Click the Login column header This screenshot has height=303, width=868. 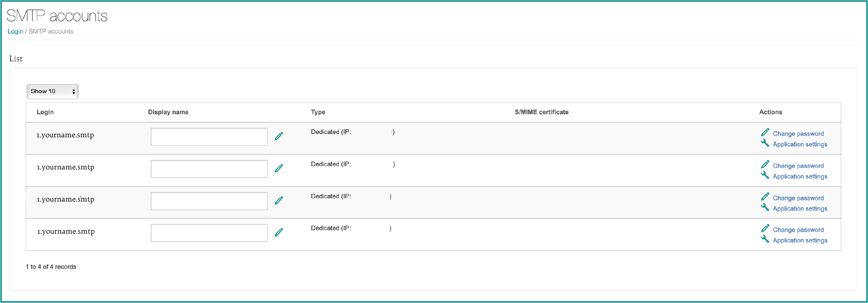click(x=45, y=112)
